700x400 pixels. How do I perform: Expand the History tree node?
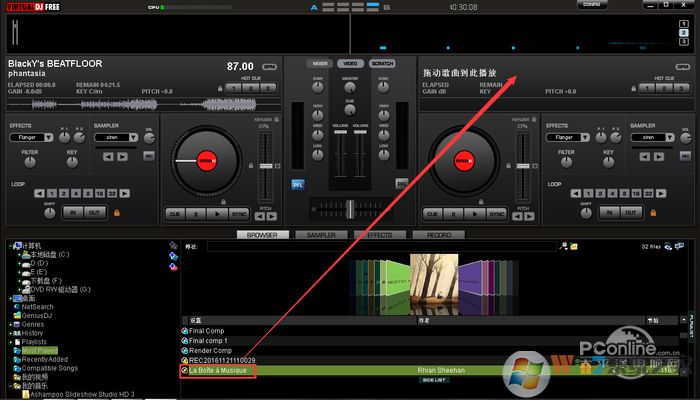(x=10, y=333)
